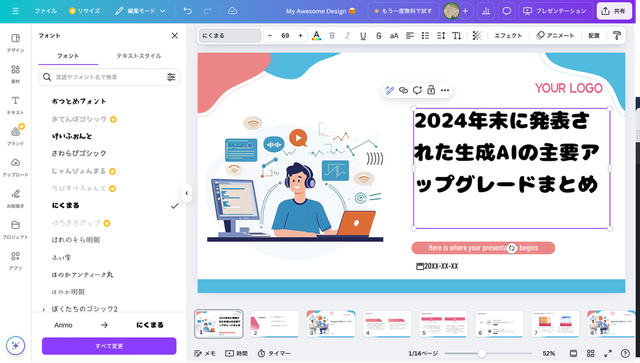This screenshot has height=363, width=640.
Task: Open the transparency checkerboard control
Action: [x=477, y=36]
